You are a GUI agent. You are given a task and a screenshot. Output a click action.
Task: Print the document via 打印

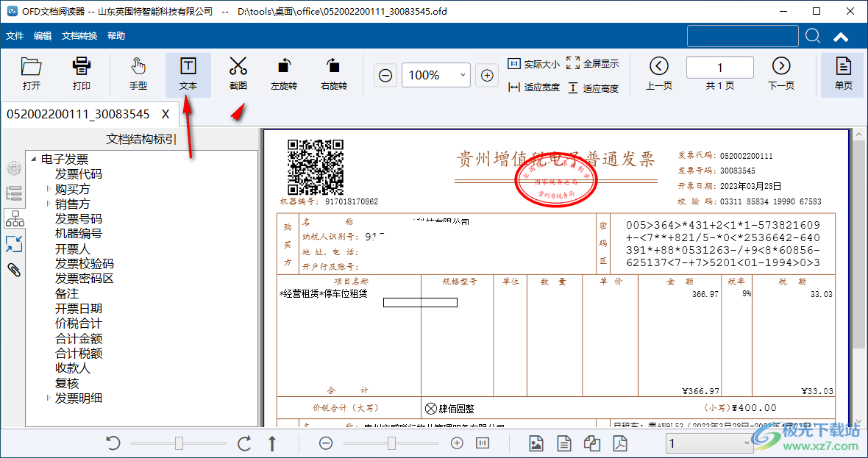(82, 75)
